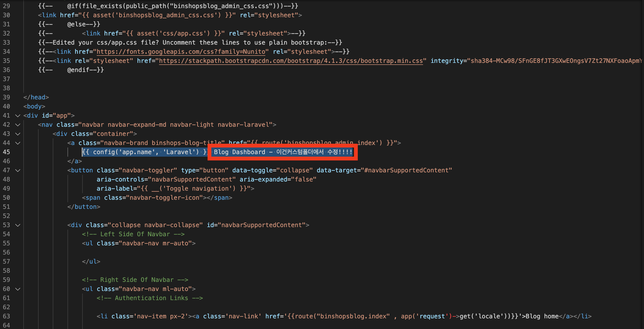Place cursor in 'Blog Dashboard' text
Viewport: 644px width, 329px height.
coord(239,152)
